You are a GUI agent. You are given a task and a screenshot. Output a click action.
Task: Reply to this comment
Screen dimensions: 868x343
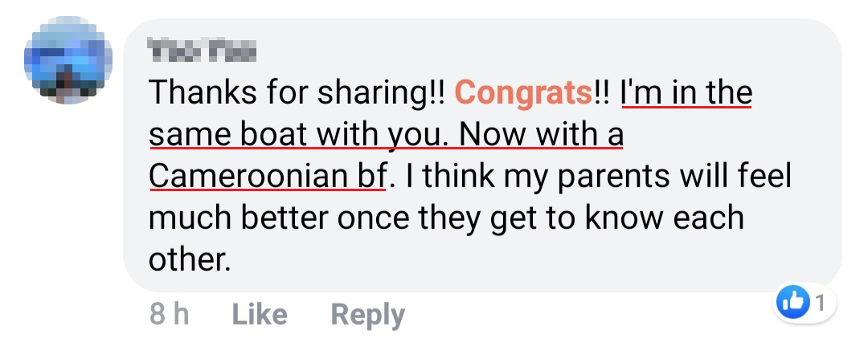[x=367, y=314]
